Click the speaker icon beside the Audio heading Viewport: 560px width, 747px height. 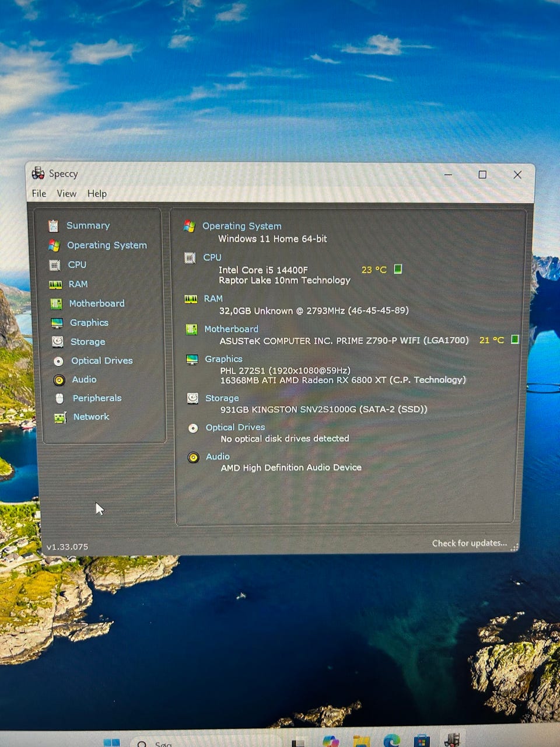pos(193,458)
